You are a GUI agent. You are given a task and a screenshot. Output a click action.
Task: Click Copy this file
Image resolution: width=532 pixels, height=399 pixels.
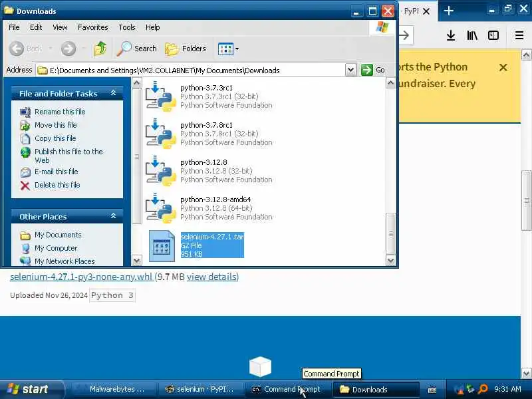(55, 138)
